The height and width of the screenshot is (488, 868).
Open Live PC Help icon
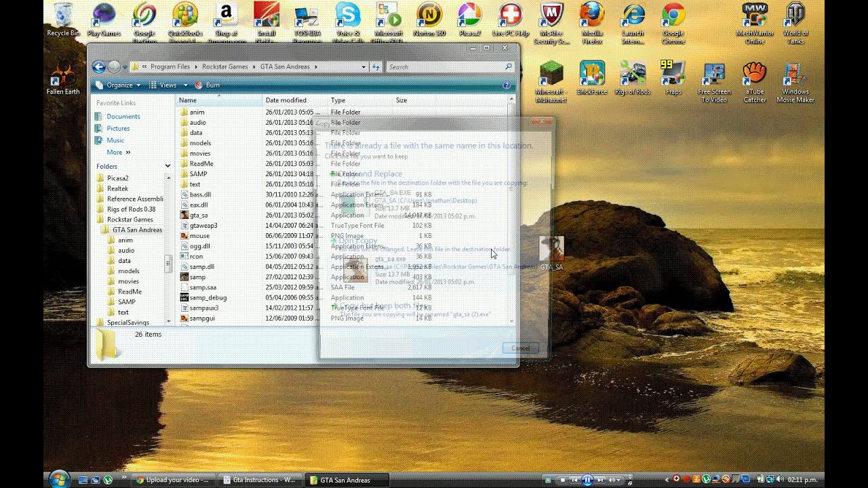(511, 20)
